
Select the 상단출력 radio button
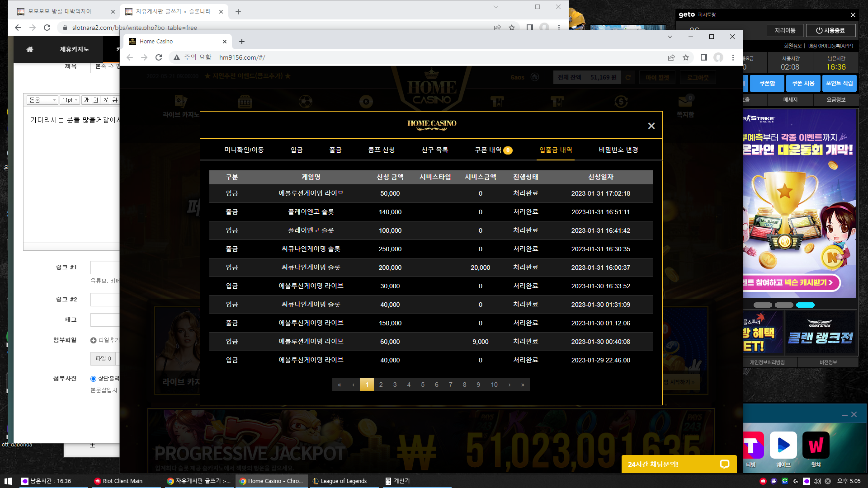[x=93, y=379]
